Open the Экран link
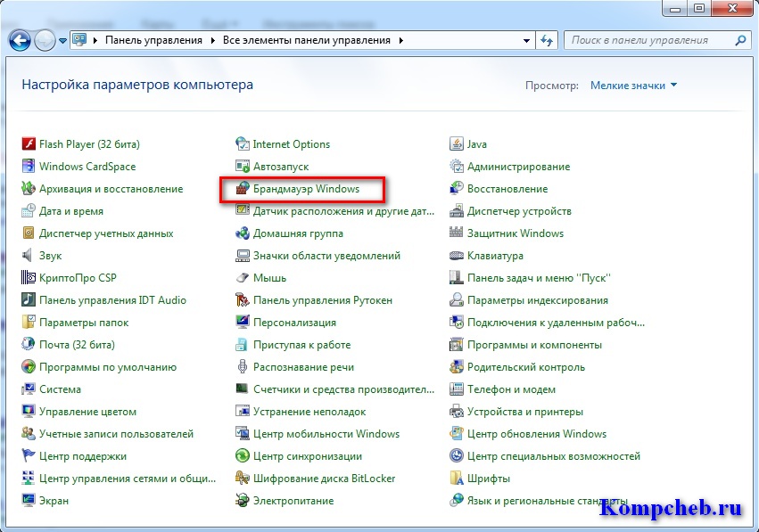 pyautogui.click(x=54, y=501)
